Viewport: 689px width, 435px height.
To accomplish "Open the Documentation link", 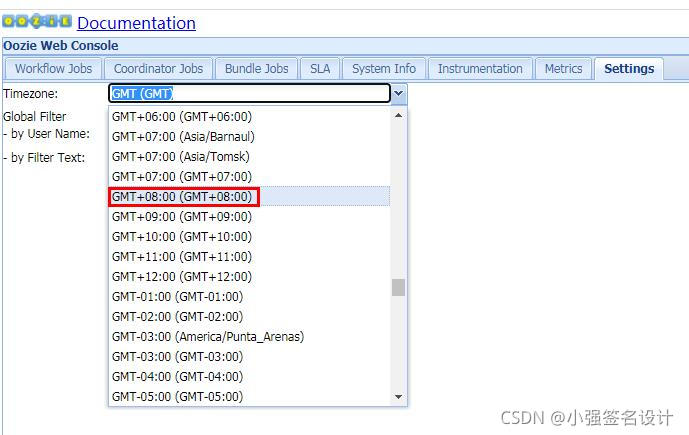I will click(136, 23).
